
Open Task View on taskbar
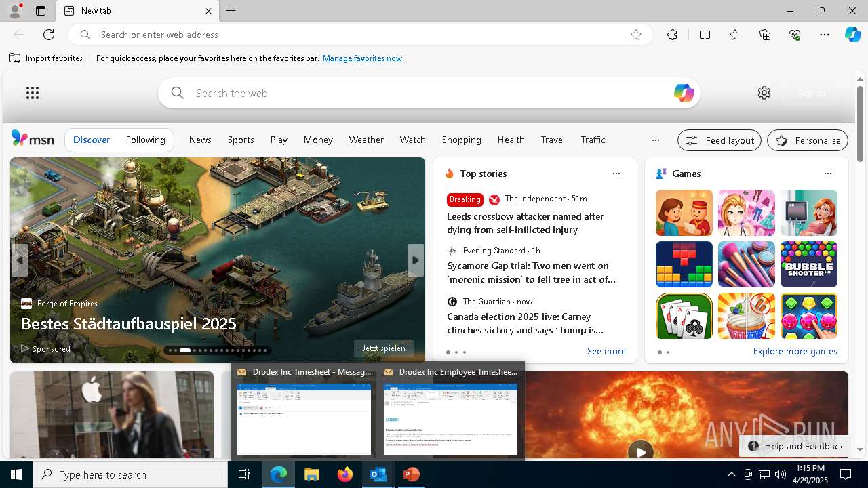[244, 474]
